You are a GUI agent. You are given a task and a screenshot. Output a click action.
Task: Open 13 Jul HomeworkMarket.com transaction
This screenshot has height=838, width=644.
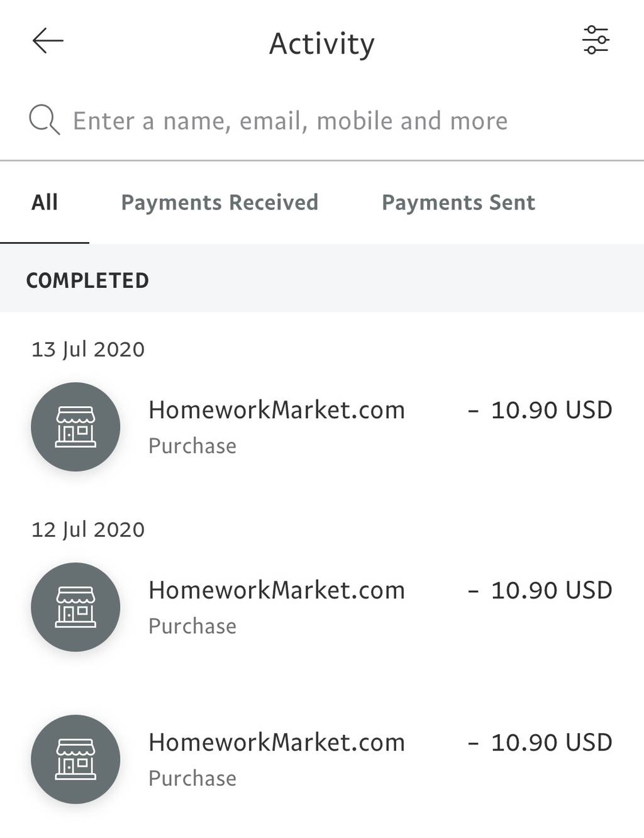(322, 427)
